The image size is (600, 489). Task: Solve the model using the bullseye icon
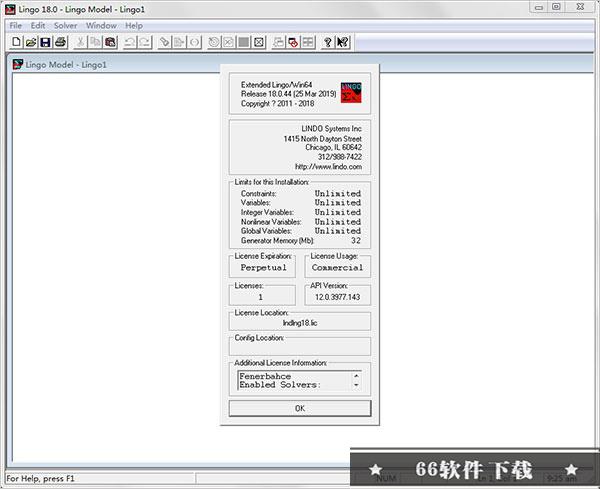[214, 42]
